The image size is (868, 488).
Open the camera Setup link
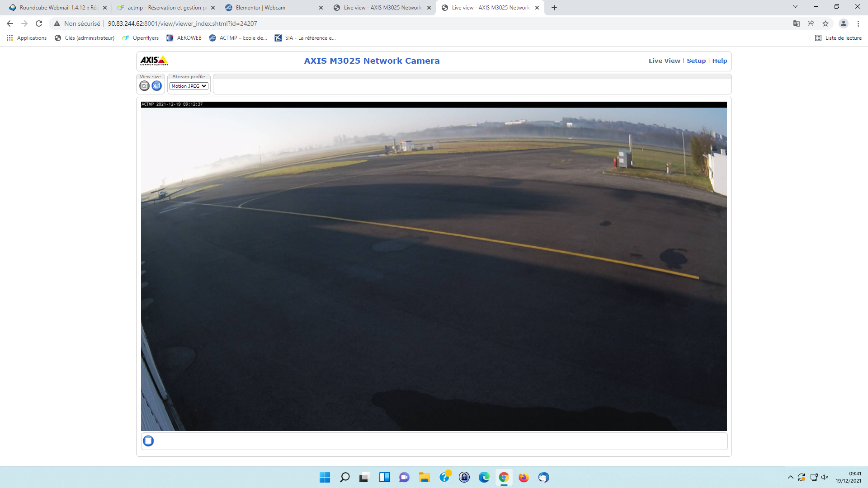coord(696,61)
